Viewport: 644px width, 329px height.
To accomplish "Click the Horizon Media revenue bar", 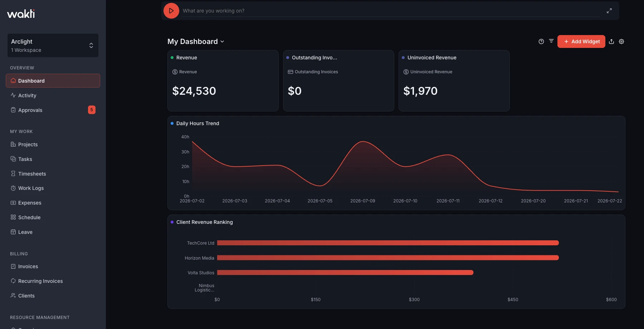I will (388, 257).
